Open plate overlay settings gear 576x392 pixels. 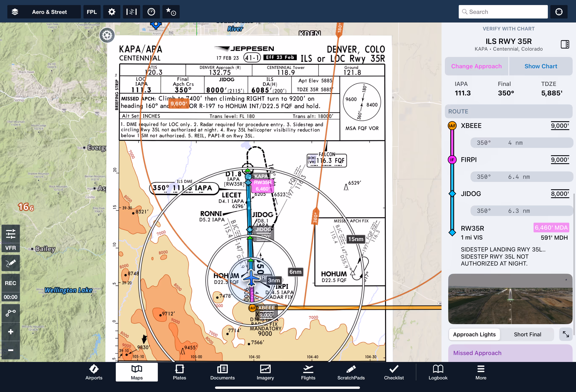coord(107,36)
